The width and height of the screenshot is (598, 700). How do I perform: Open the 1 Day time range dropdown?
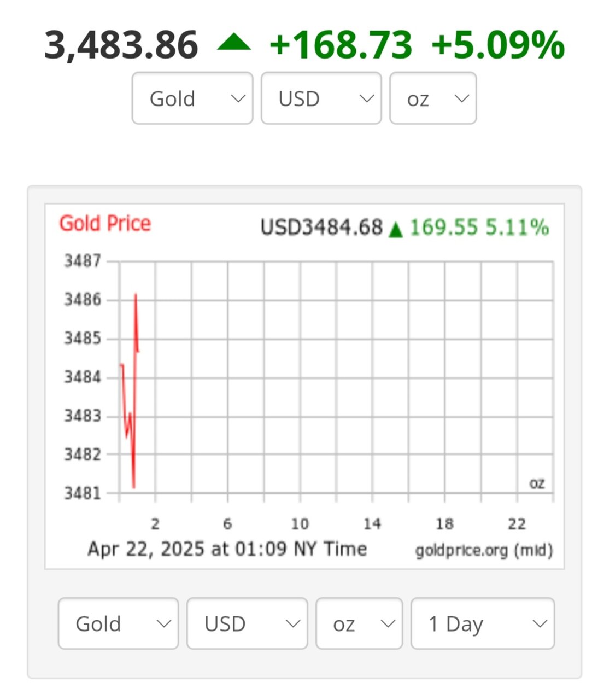[x=483, y=623]
